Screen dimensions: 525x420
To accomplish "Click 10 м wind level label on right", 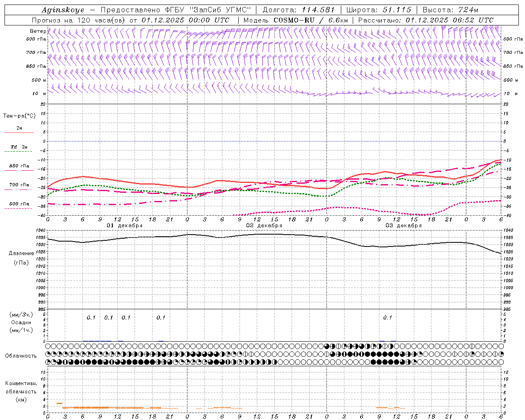I will (x=510, y=94).
